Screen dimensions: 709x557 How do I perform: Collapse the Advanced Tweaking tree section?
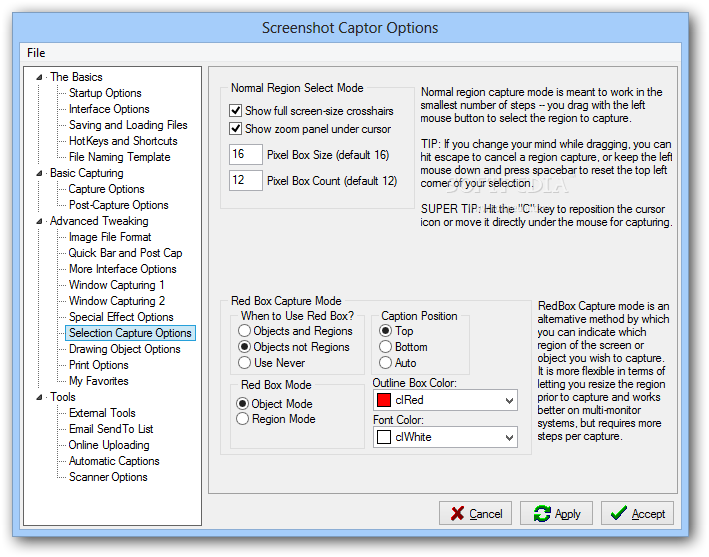[39, 222]
